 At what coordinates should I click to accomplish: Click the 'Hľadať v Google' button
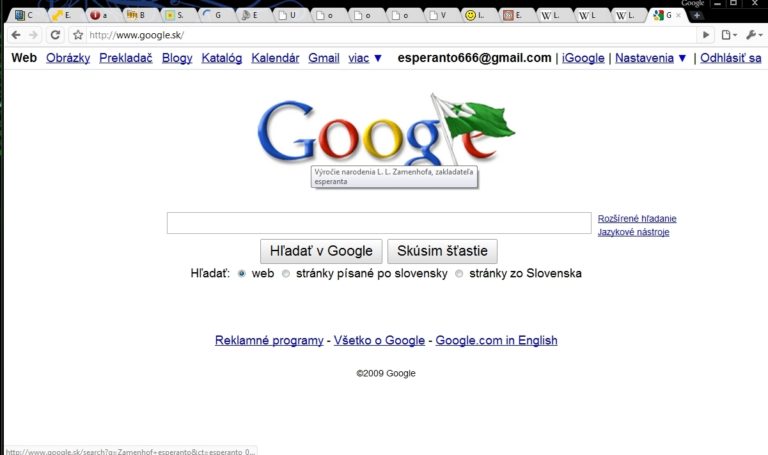coord(321,251)
